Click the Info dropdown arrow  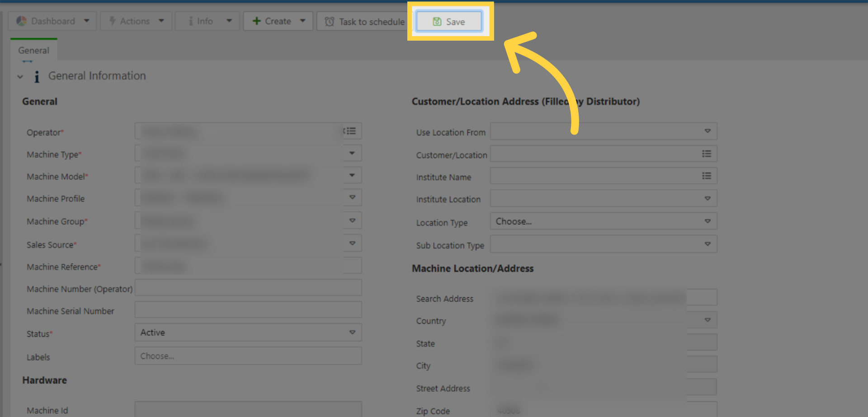229,21
